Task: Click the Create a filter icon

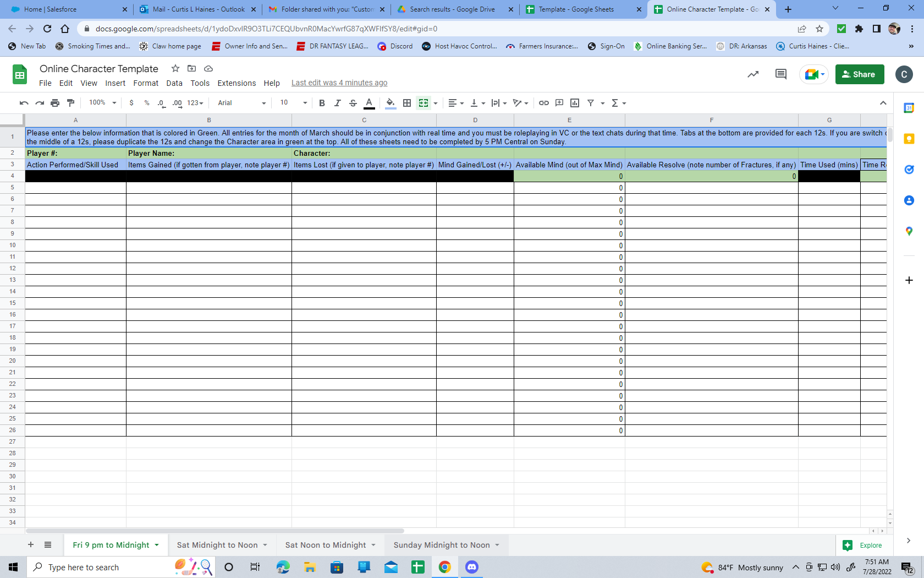Action: point(591,103)
